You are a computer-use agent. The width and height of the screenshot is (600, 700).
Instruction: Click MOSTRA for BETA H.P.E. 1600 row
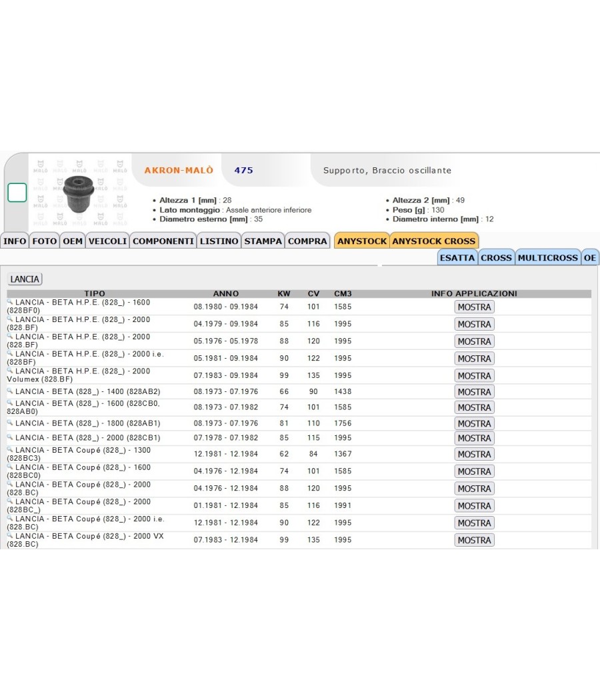pos(474,307)
